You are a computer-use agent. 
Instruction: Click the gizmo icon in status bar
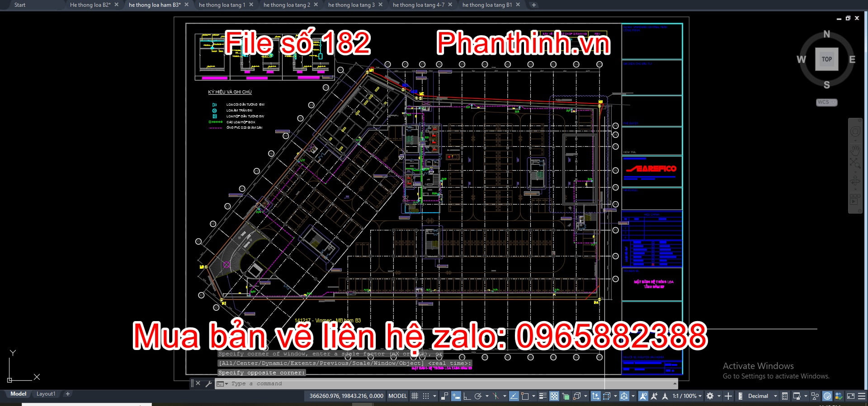pos(624,396)
